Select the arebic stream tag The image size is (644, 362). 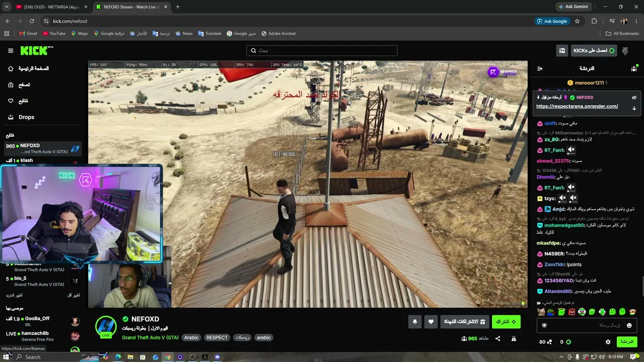pyautogui.click(x=264, y=337)
